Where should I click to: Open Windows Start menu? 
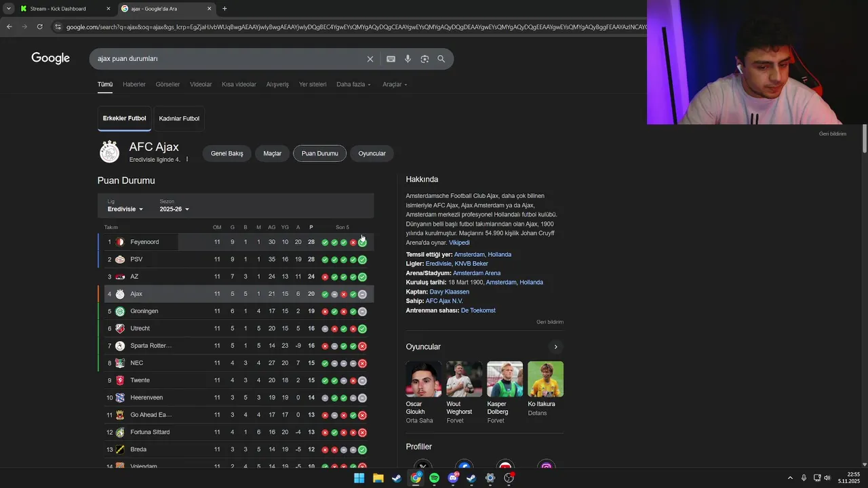[x=359, y=478]
